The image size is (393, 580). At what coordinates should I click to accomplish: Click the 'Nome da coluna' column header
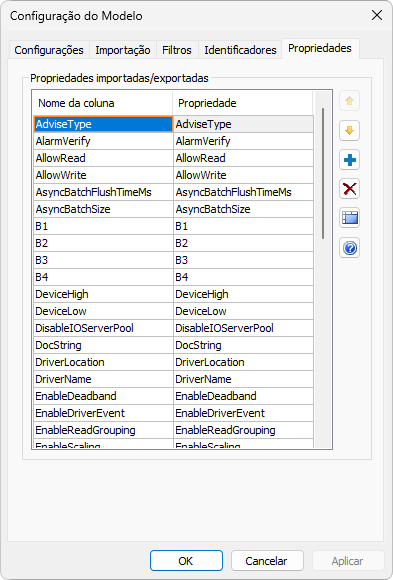coord(103,103)
